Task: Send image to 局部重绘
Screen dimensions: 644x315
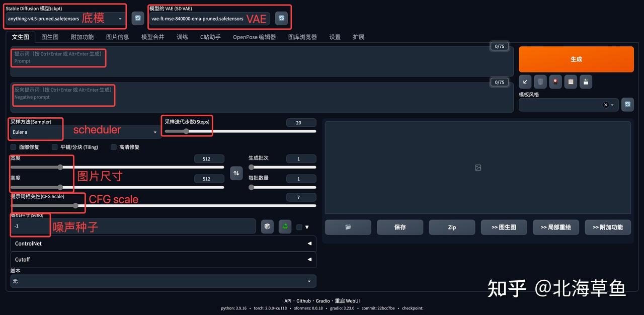Action: (556, 227)
